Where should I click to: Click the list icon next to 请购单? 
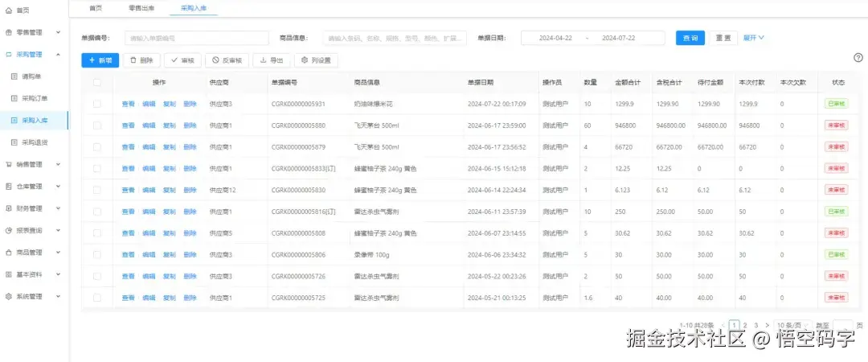pyautogui.click(x=14, y=76)
